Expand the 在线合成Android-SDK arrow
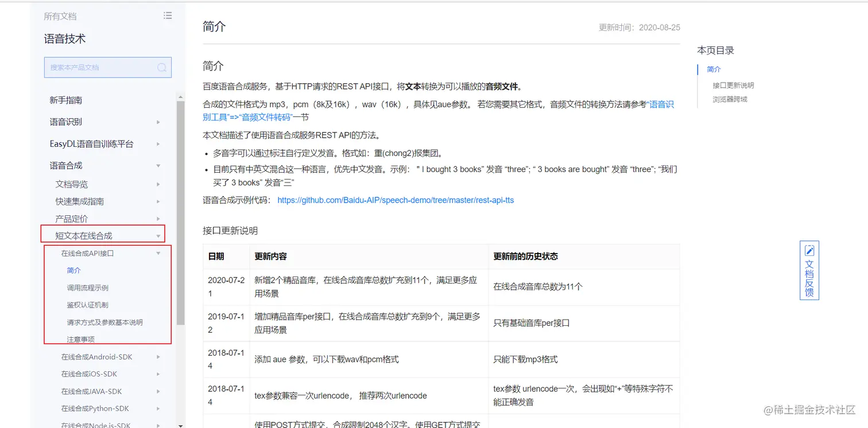This screenshot has width=868, height=428. coord(158,357)
